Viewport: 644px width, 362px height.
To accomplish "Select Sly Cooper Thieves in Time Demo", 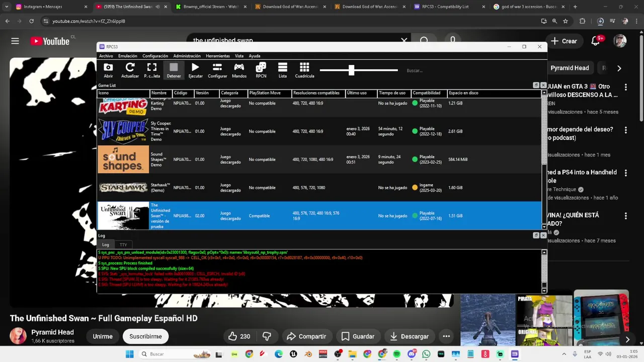I will pyautogui.click(x=319, y=131).
